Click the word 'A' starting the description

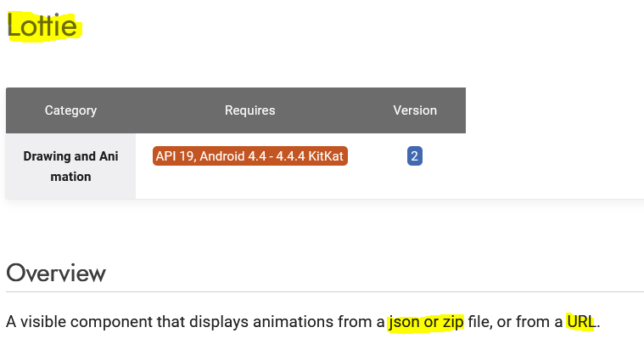pyautogui.click(x=11, y=323)
